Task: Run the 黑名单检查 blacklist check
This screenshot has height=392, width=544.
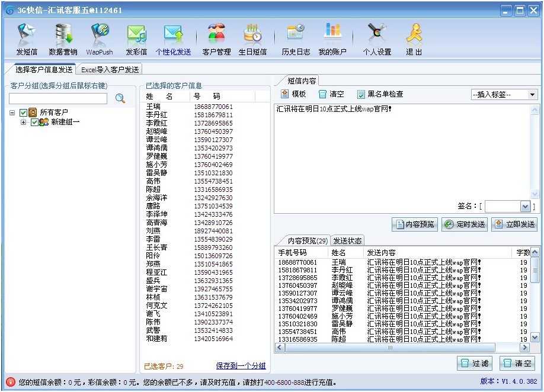Action: coord(380,94)
